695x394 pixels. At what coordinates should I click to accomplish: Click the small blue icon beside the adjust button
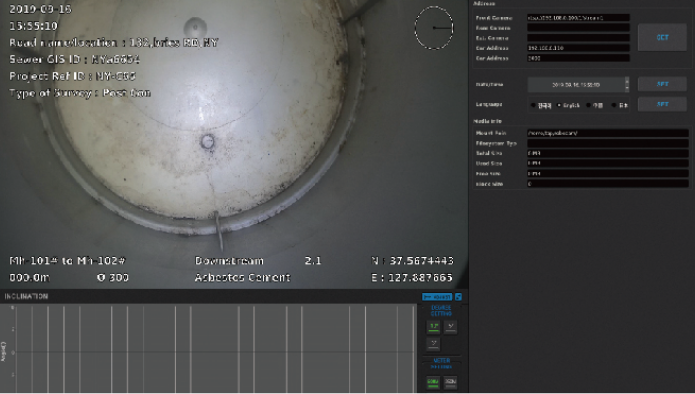[458, 297]
